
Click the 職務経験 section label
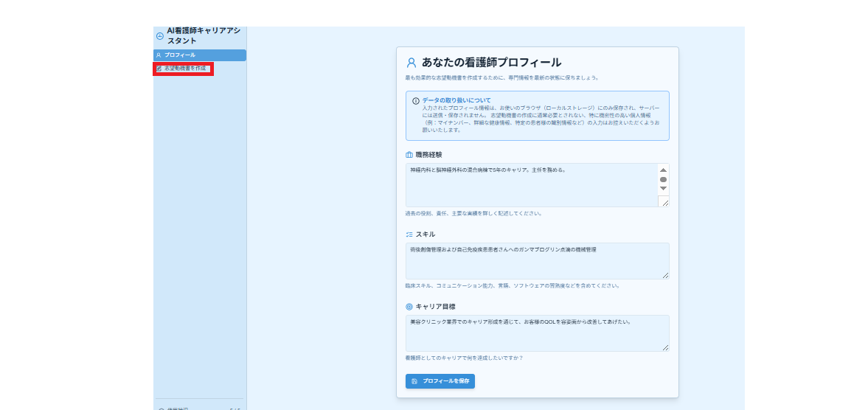pos(429,155)
